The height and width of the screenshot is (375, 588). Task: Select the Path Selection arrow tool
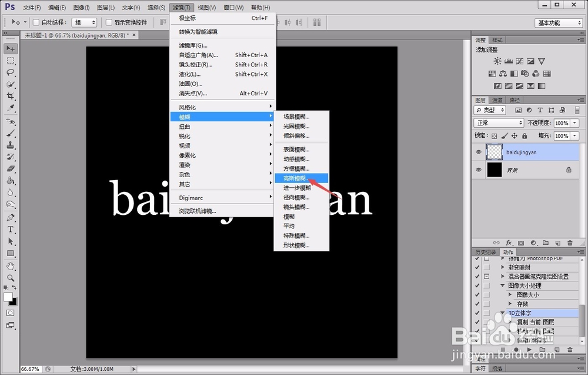pyautogui.click(x=11, y=241)
